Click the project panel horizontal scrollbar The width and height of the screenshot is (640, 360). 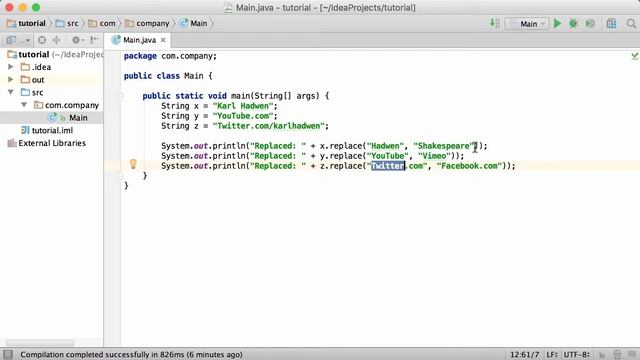click(40, 343)
